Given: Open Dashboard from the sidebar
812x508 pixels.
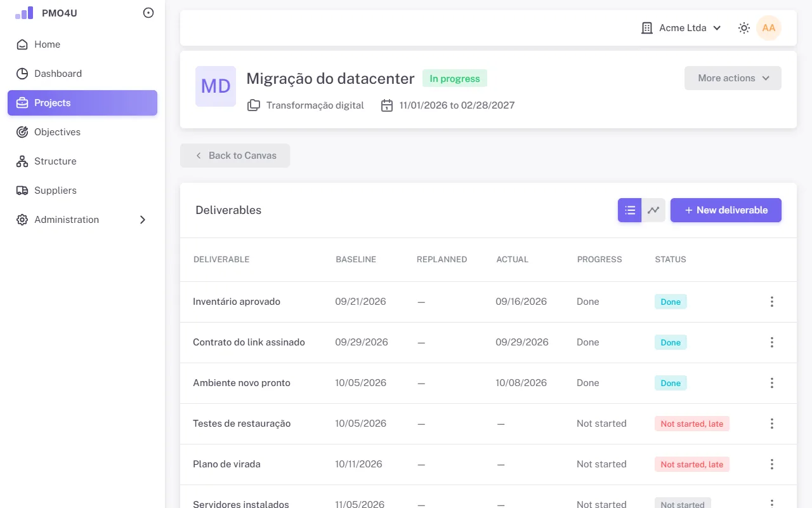Looking at the screenshot, I should click(82, 74).
